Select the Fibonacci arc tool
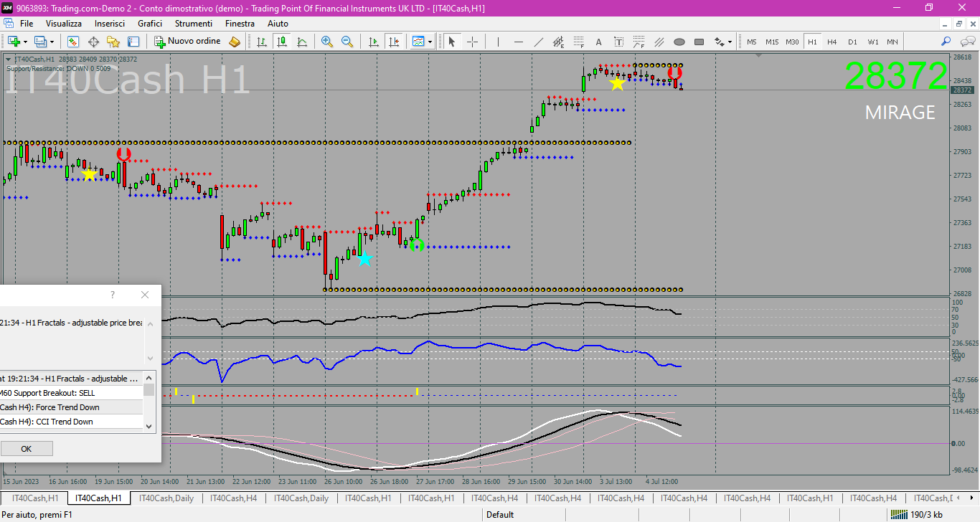The width and height of the screenshot is (980, 522). pyautogui.click(x=639, y=42)
